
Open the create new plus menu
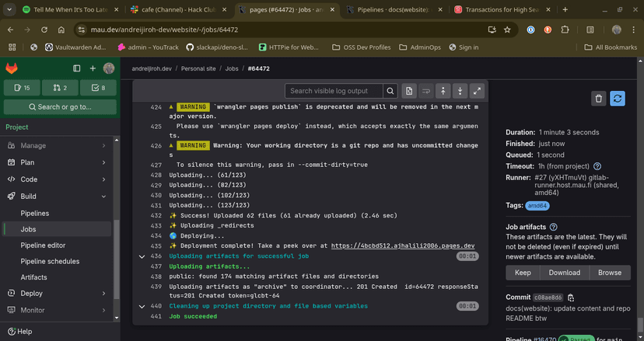[93, 68]
